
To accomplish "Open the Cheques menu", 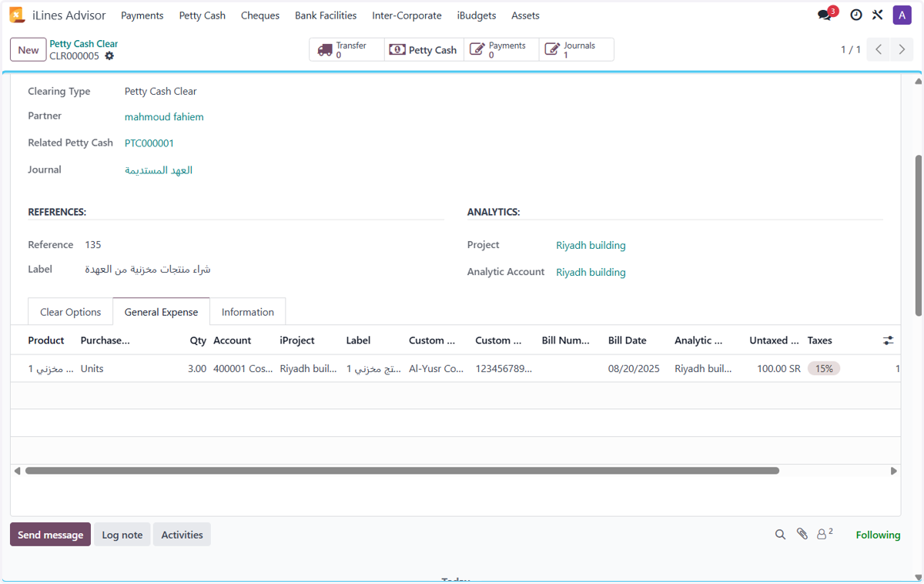I will pyautogui.click(x=260, y=15).
